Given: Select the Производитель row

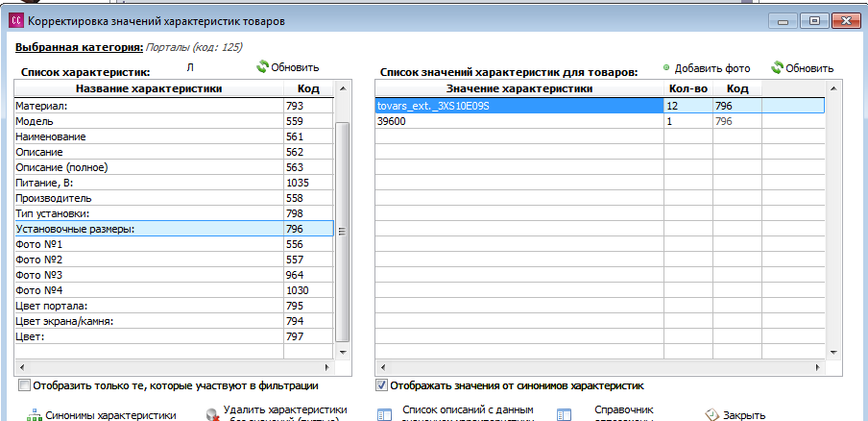Looking at the screenshot, I should click(x=174, y=198).
